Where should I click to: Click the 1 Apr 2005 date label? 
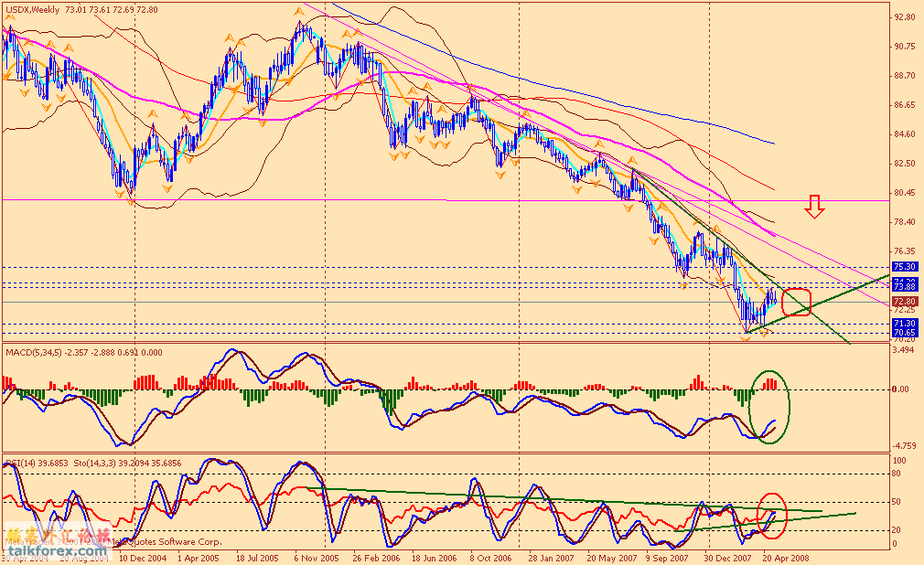point(198,558)
